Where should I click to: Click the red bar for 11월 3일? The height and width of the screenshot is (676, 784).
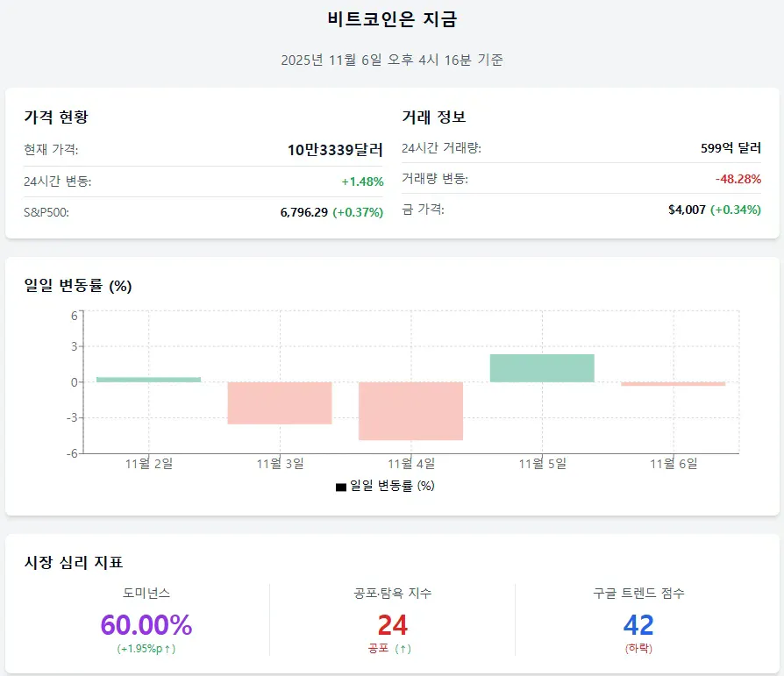pyautogui.click(x=280, y=402)
